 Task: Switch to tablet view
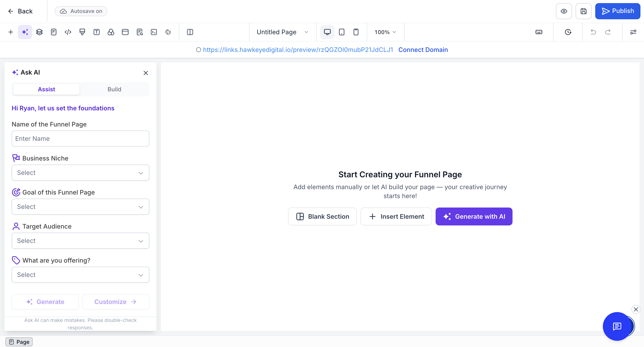click(x=341, y=32)
